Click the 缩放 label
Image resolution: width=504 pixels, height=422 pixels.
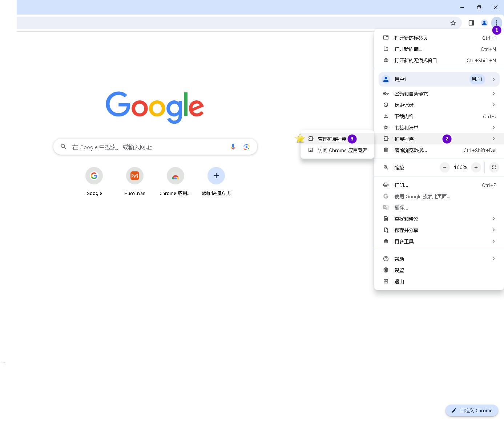(x=399, y=168)
